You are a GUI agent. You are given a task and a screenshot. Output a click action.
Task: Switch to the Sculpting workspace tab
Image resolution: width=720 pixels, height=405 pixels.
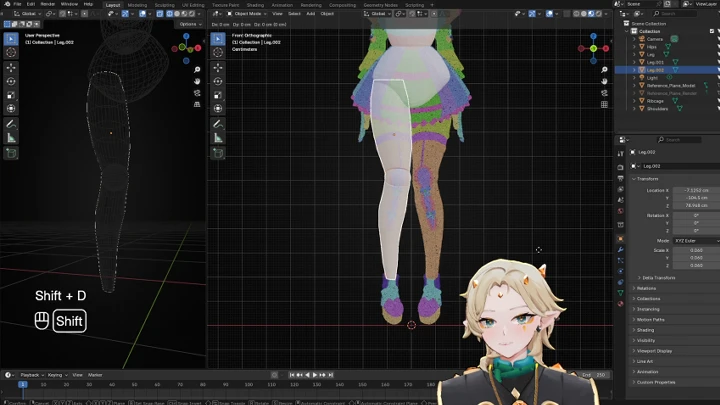click(164, 5)
